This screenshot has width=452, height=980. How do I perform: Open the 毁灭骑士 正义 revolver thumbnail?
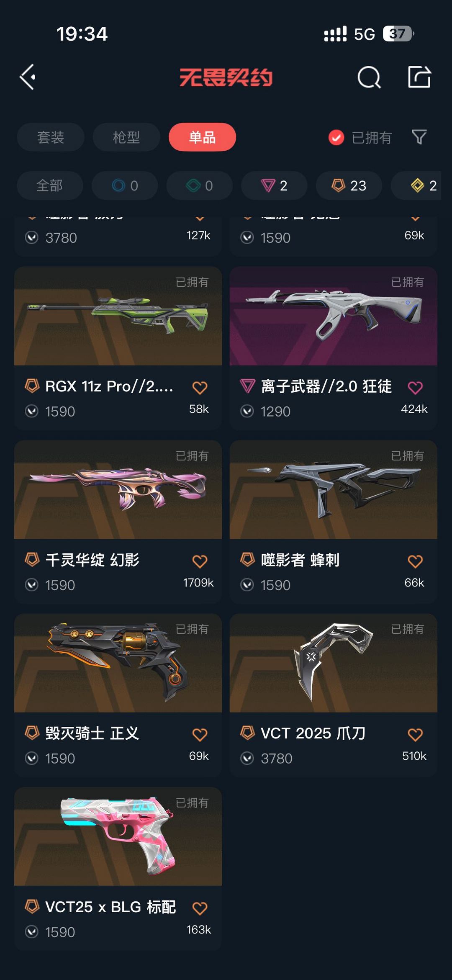tap(118, 663)
